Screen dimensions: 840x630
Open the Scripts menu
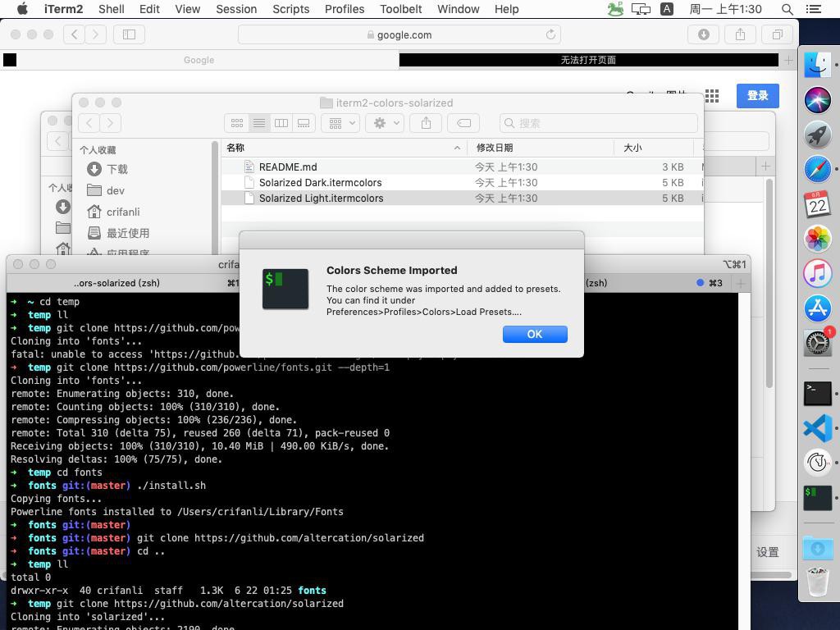coord(291,9)
